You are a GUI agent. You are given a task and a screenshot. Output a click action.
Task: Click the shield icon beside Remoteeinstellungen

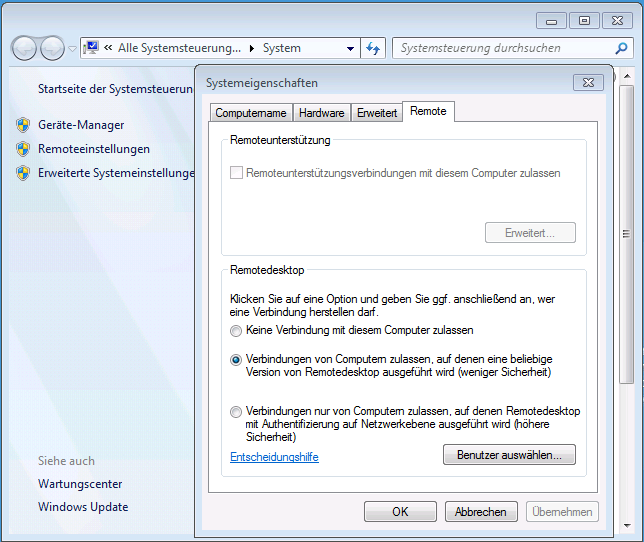click(23, 149)
